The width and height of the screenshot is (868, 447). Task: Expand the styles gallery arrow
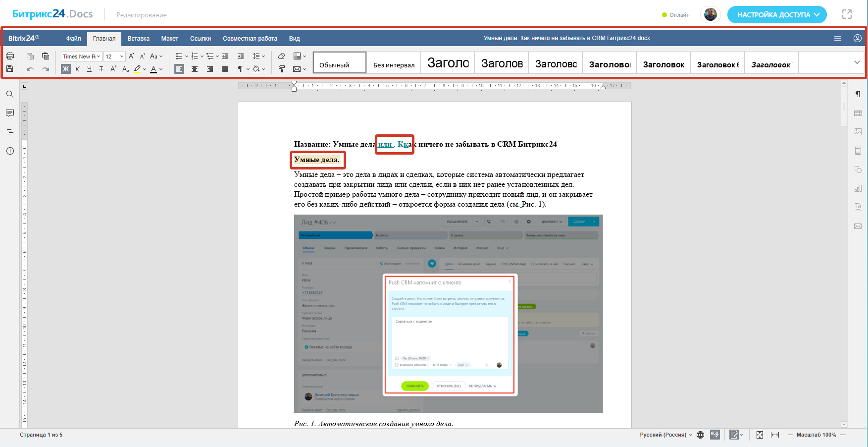(857, 62)
